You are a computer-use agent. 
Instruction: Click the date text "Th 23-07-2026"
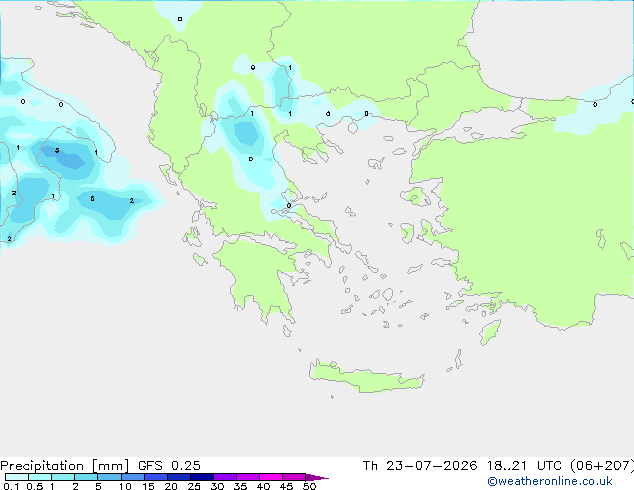[x=420, y=466]
